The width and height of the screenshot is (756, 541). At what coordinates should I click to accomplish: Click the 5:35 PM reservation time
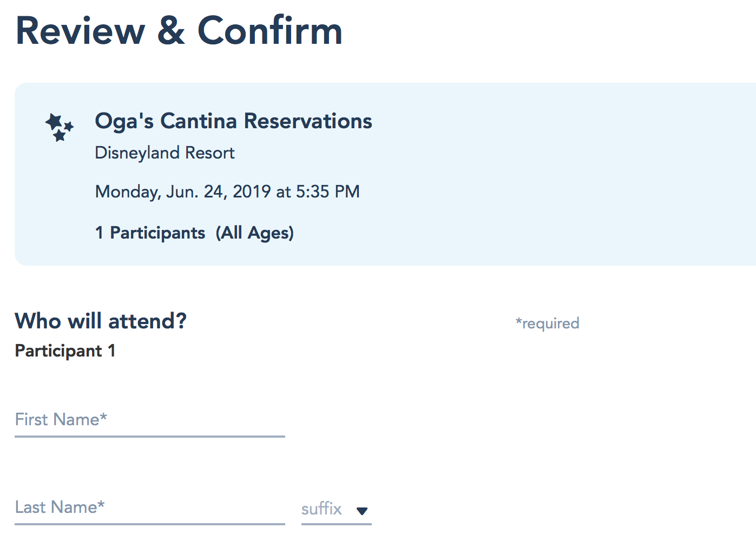pos(328,192)
